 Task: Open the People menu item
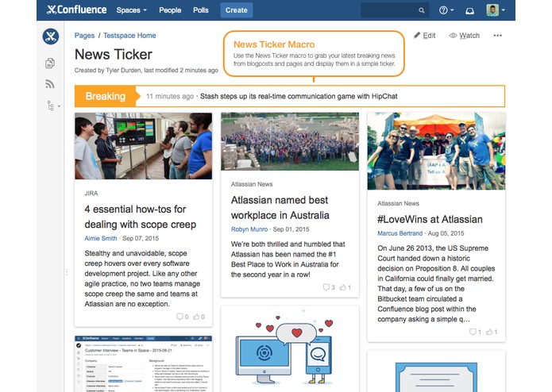[170, 10]
